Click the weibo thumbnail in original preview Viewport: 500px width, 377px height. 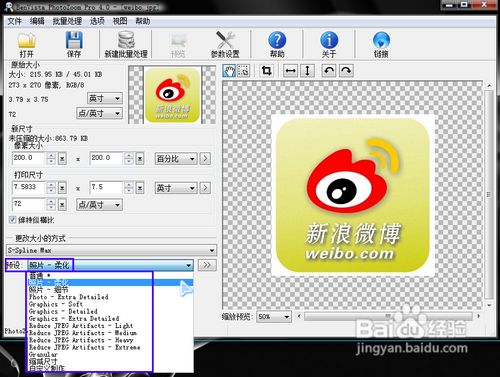[x=172, y=95]
